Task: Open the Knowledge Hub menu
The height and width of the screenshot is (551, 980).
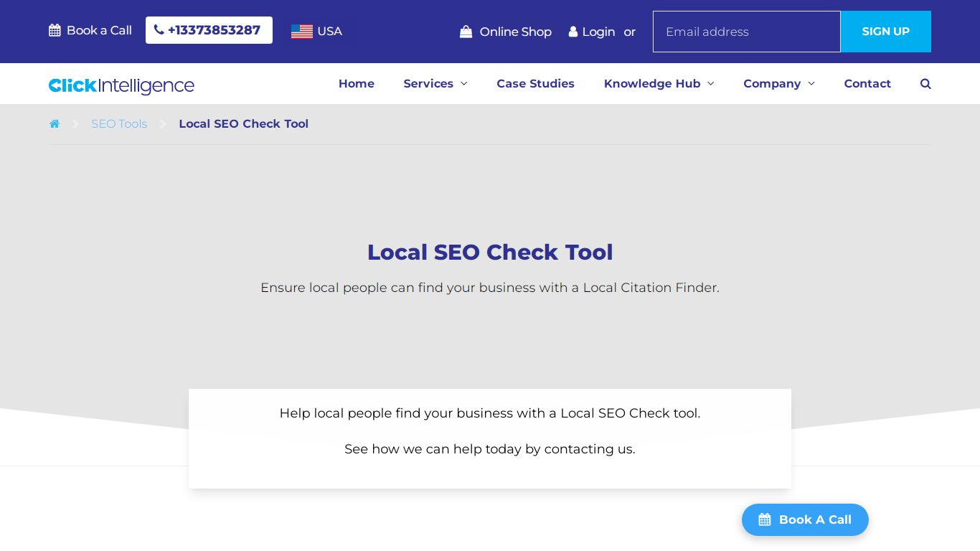Action: click(x=659, y=84)
